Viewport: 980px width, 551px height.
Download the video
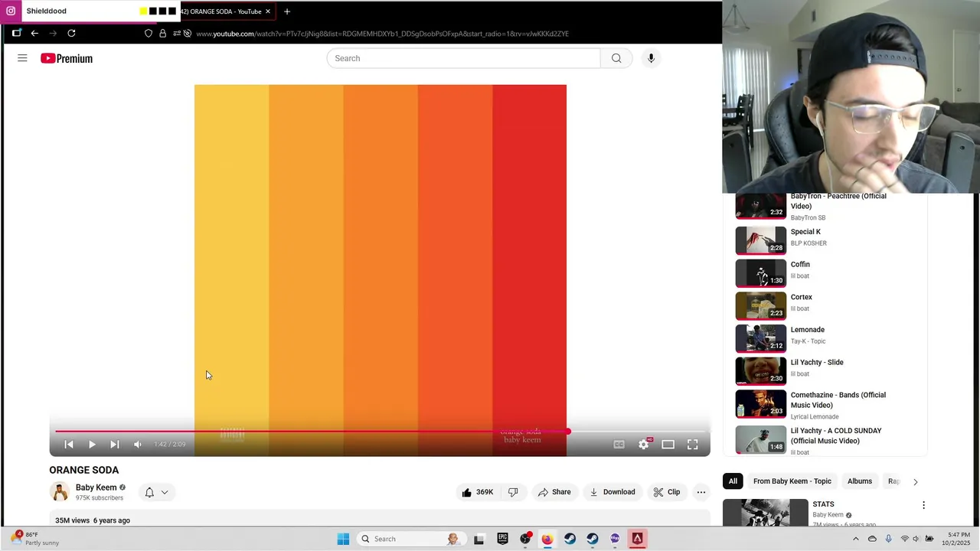click(612, 492)
